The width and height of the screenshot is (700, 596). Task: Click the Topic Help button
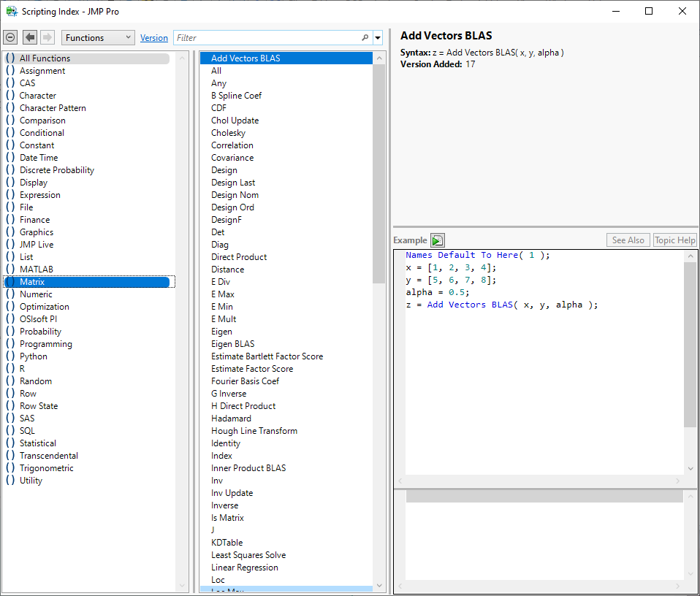click(674, 240)
